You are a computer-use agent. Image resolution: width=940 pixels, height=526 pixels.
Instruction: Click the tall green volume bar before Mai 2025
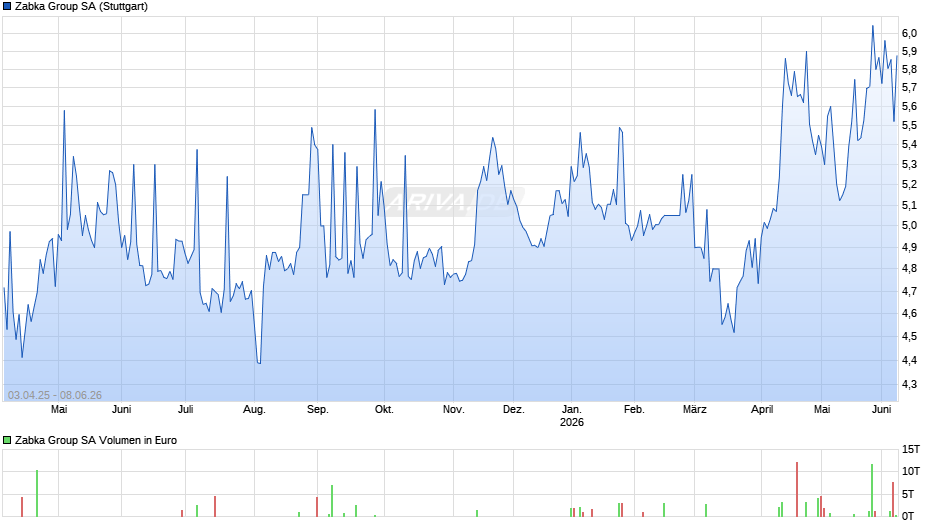[x=37, y=493]
